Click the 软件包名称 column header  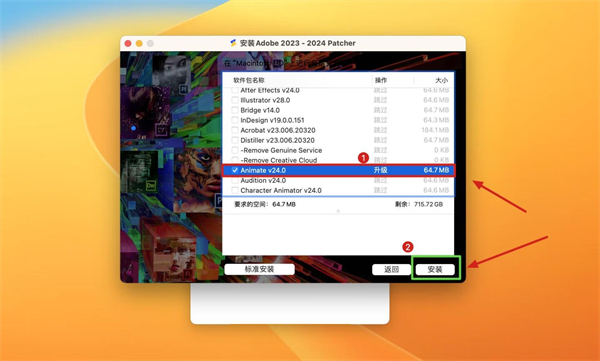click(x=249, y=80)
